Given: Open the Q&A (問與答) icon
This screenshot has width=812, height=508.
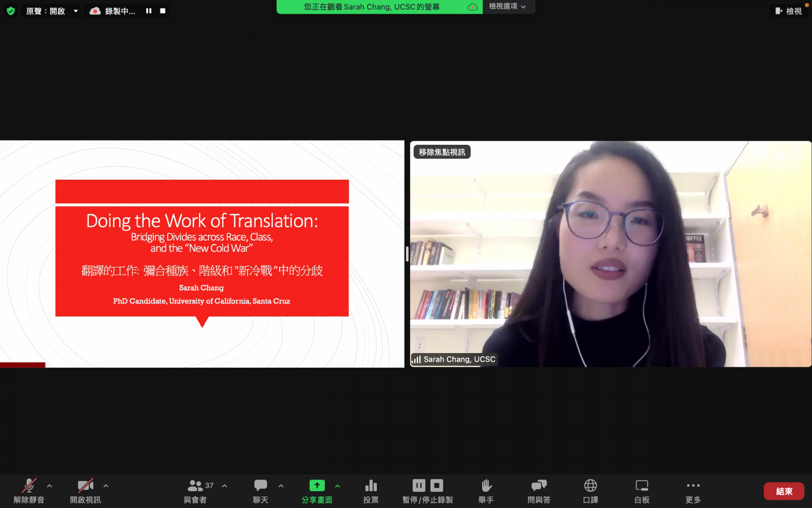Looking at the screenshot, I should click(538, 486).
